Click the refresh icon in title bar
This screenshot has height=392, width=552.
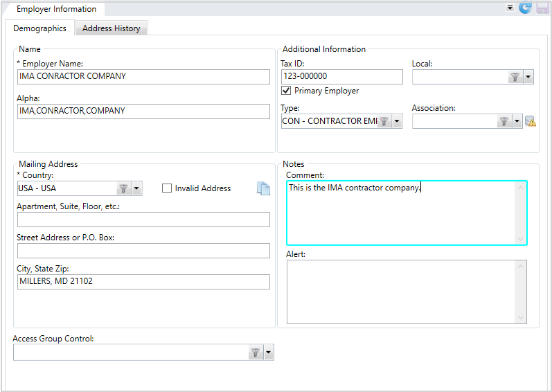click(525, 8)
